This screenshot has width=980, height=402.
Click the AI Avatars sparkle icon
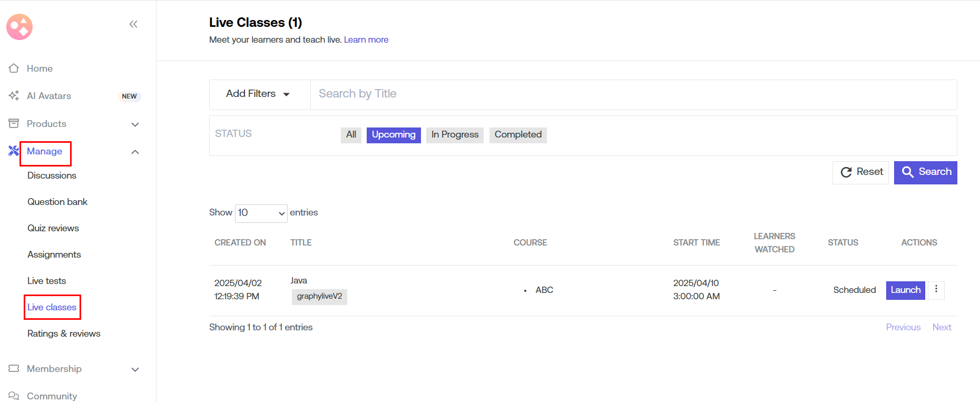[x=14, y=96]
